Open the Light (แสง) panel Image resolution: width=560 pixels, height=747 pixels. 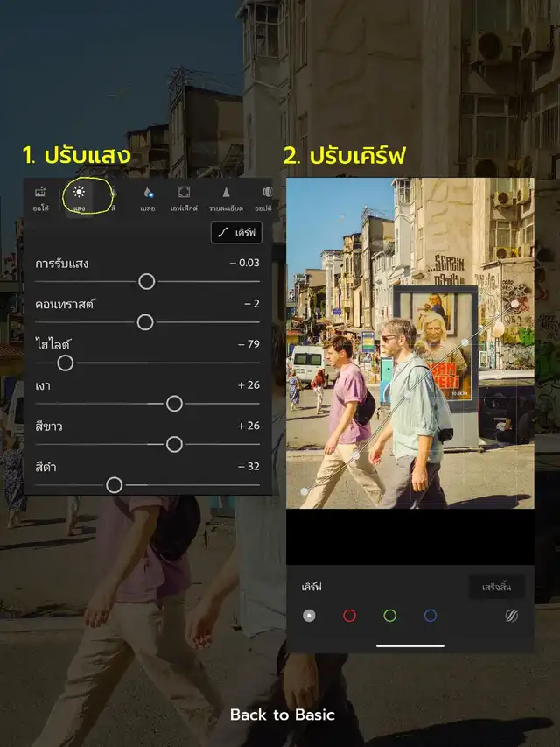tap(79, 197)
